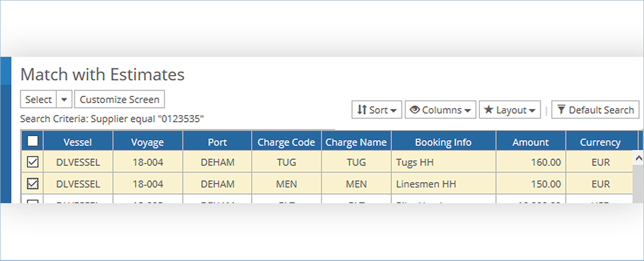Click voyage 18-004 in the TUG row
Viewport: 644px width, 261px height.
coord(148,162)
